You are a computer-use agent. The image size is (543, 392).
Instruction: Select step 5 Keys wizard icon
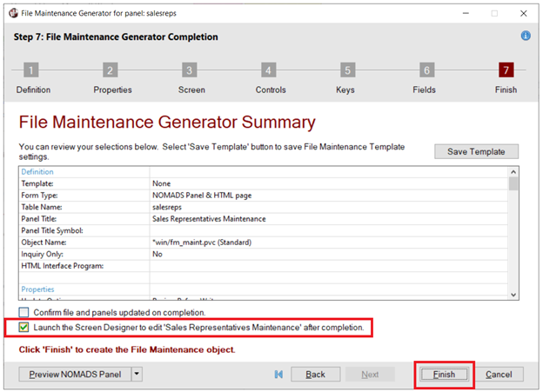[x=347, y=71]
